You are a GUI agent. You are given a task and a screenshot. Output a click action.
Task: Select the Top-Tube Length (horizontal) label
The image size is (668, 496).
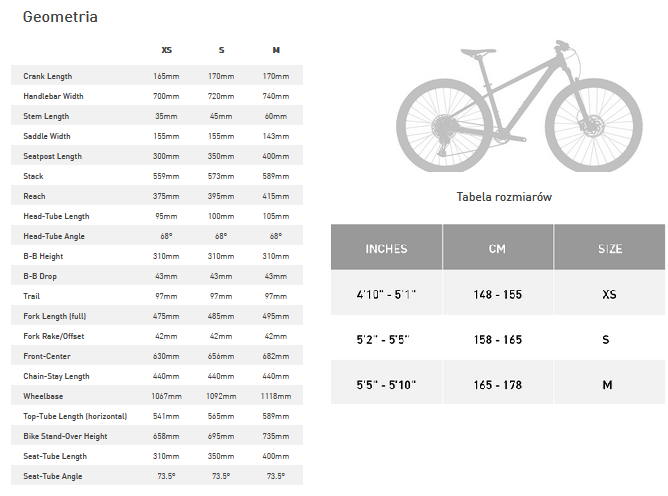(75, 416)
